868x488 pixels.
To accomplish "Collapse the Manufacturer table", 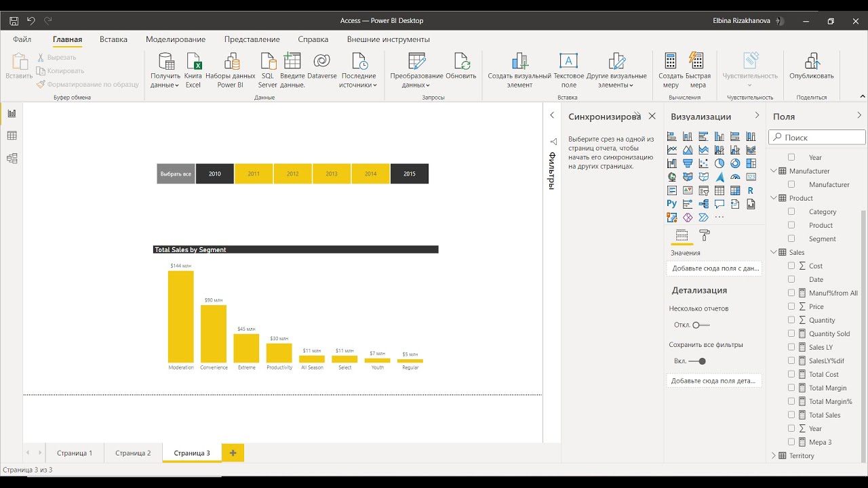I will (x=774, y=171).
